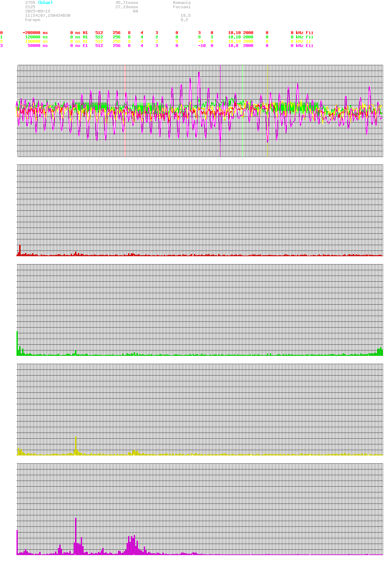Screen dimensions: 392x563
Task: Click the station number 2755
Action: click(x=30, y=3)
